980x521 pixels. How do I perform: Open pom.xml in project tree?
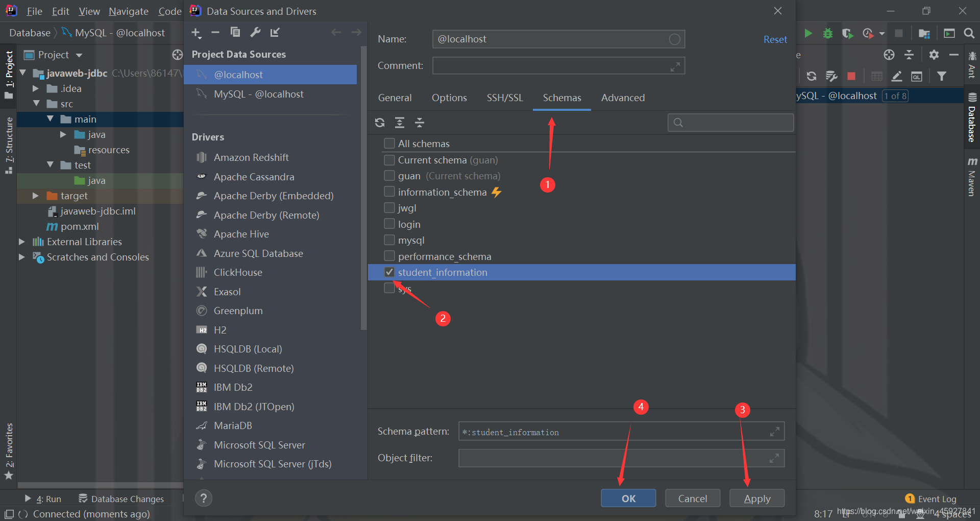[79, 226]
